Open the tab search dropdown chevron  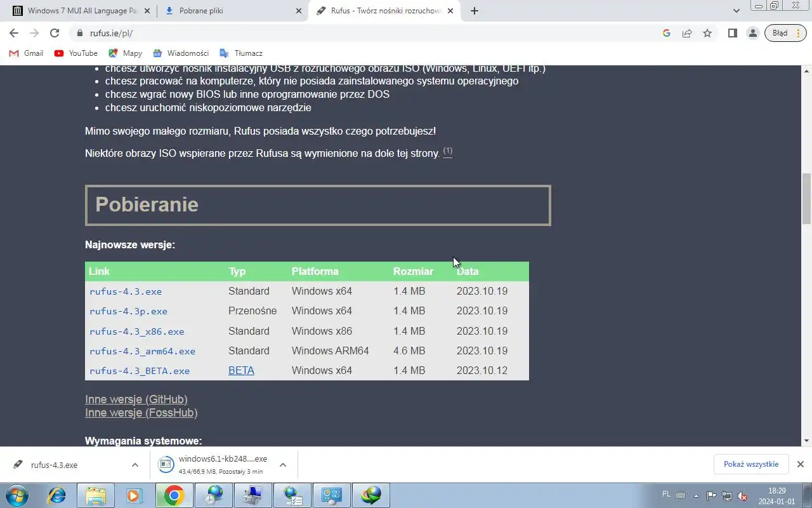coord(737,11)
